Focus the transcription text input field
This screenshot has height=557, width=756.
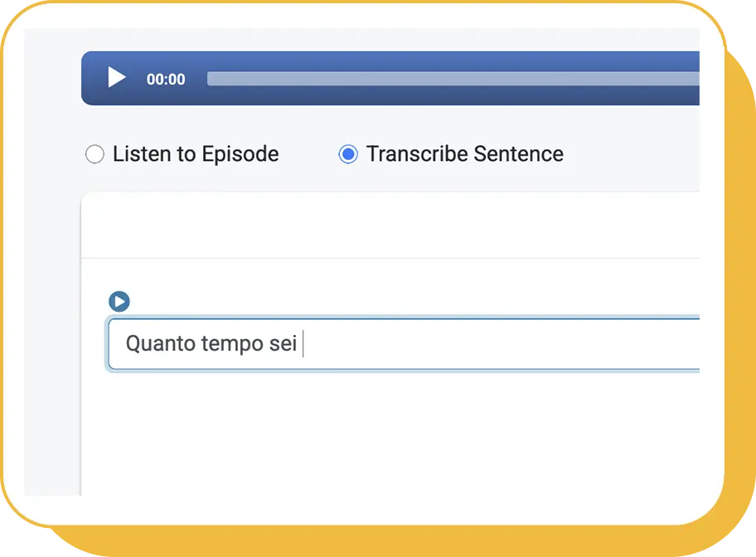point(404,344)
